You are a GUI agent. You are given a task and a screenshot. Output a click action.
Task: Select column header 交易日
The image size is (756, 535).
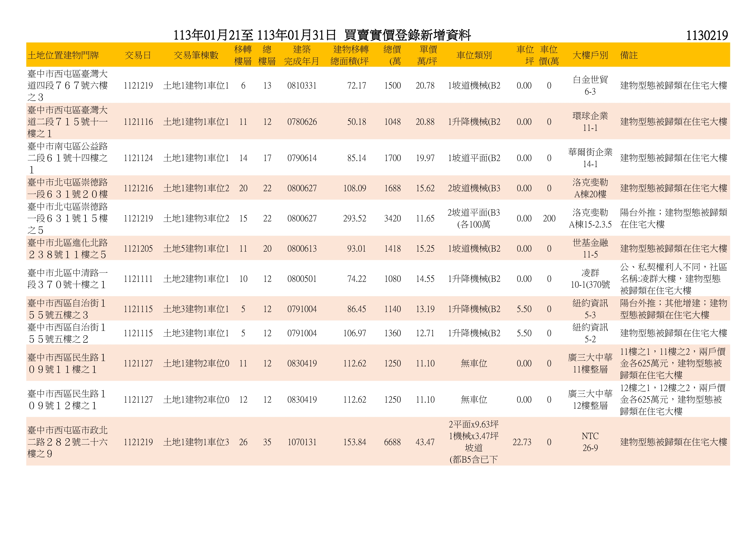[x=138, y=55]
